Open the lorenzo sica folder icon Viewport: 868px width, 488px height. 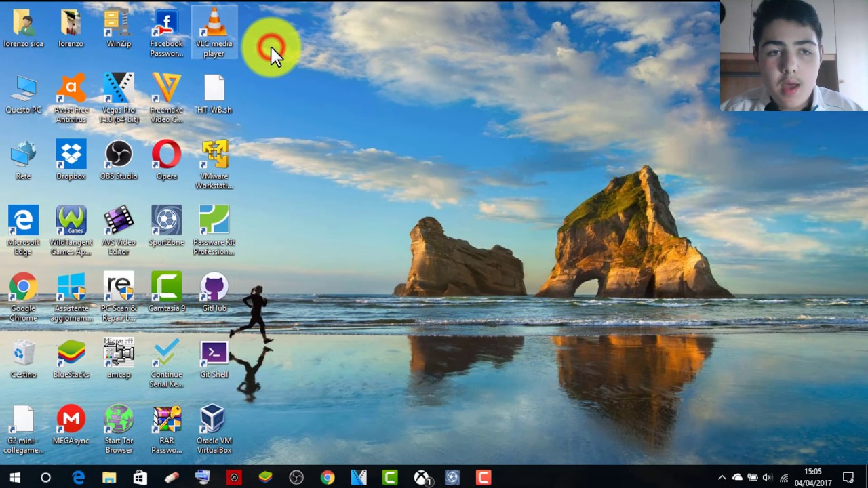[24, 29]
